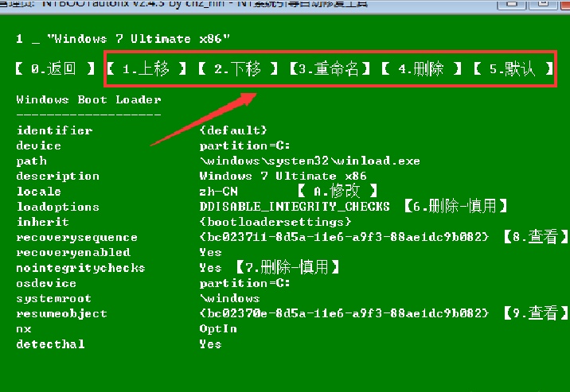Click the recoveryenabled label
570x392 pixels.
pyautogui.click(x=73, y=252)
